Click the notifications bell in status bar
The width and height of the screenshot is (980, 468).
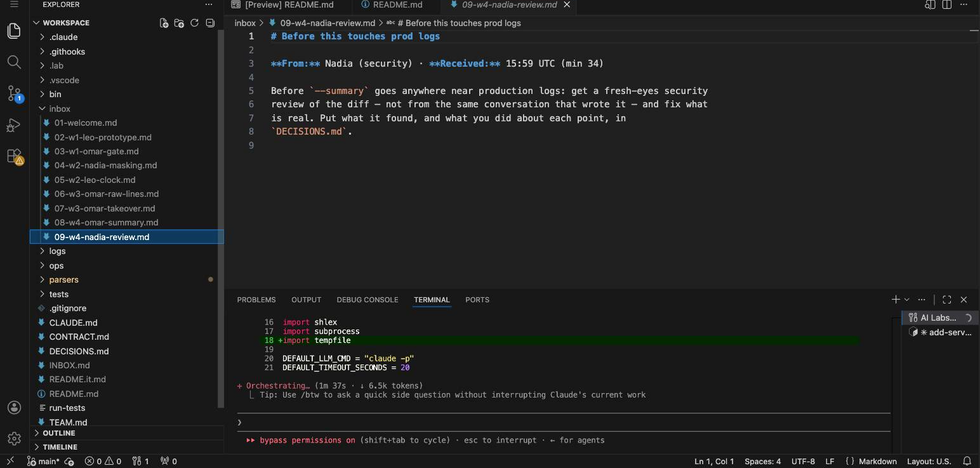[967, 462]
